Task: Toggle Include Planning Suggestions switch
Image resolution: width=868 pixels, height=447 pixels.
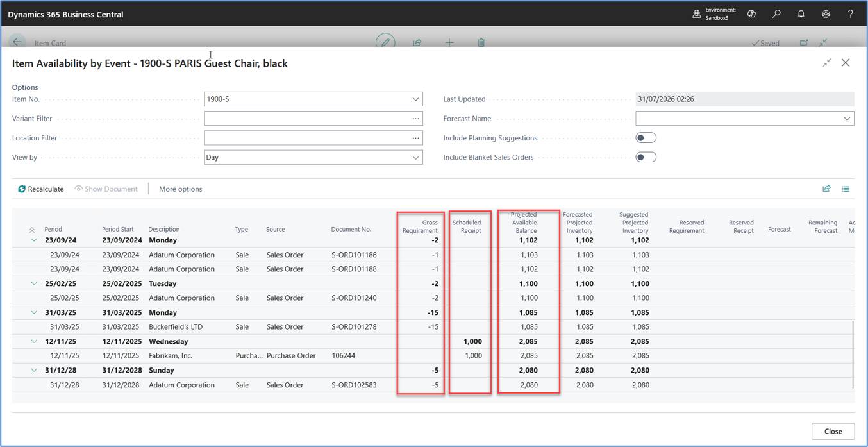Action: pos(646,138)
